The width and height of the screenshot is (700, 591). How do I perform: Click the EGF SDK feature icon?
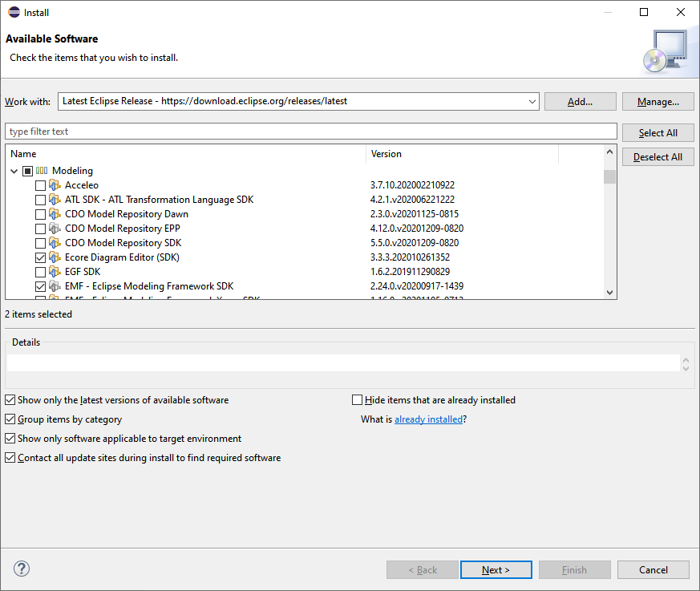pyautogui.click(x=55, y=272)
